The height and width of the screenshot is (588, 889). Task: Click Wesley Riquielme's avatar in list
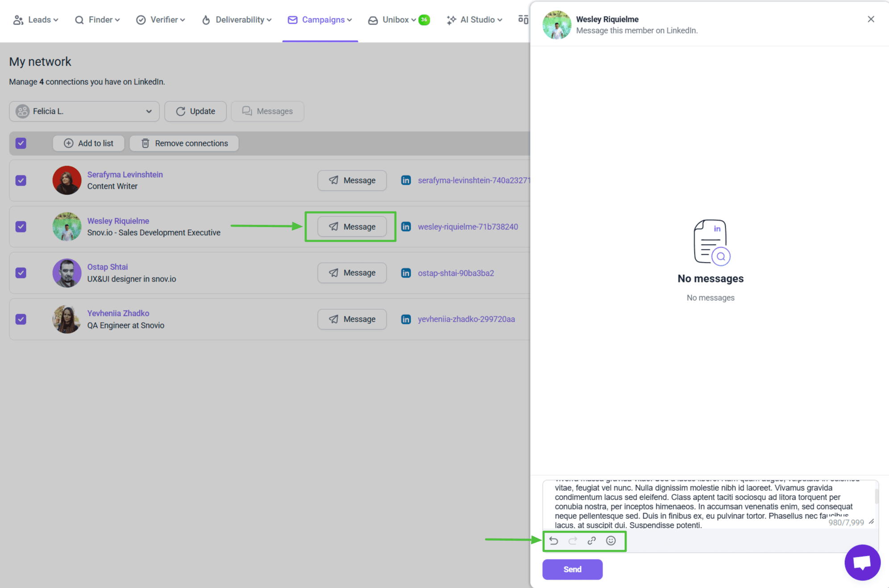[x=67, y=227]
